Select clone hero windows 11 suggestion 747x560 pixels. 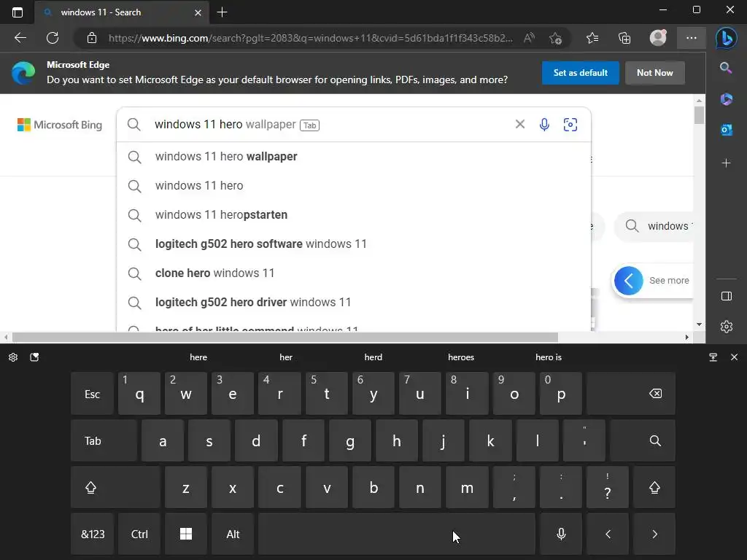[354, 273]
